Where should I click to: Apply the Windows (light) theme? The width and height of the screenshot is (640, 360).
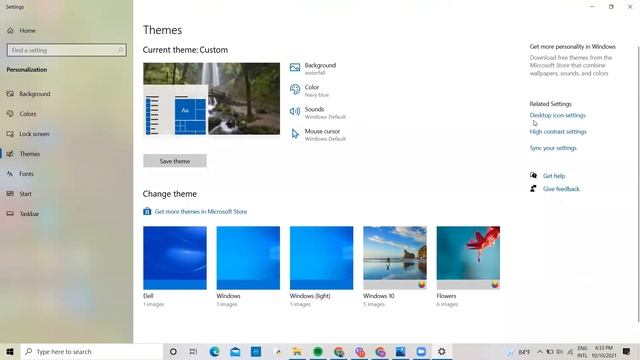(321, 258)
